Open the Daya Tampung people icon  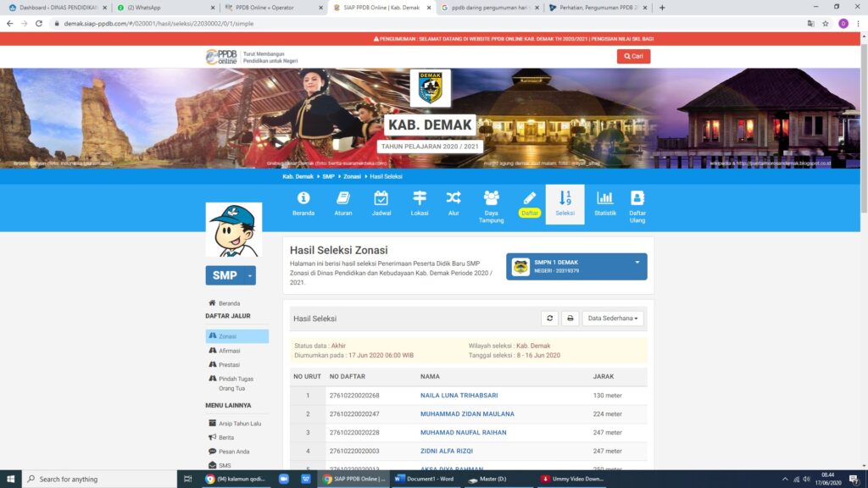[x=492, y=198]
